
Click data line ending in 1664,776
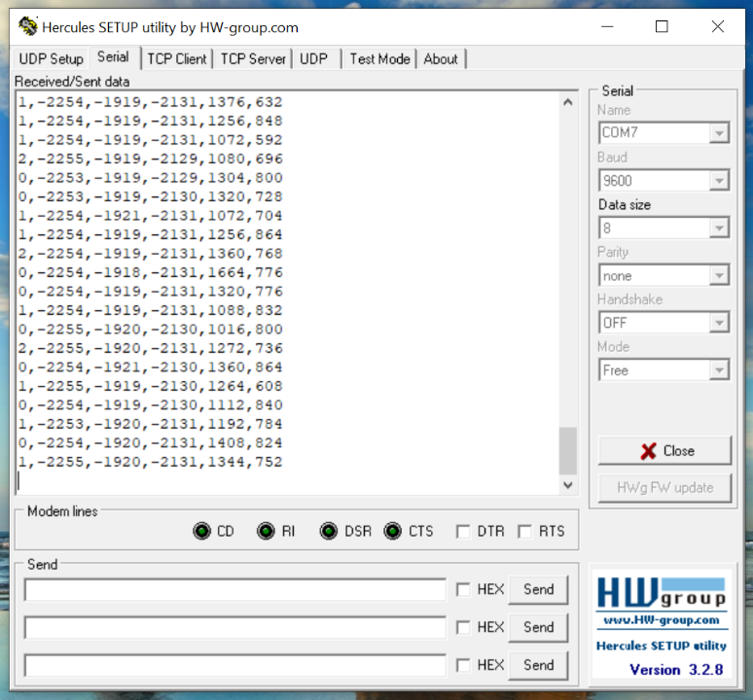tap(151, 272)
